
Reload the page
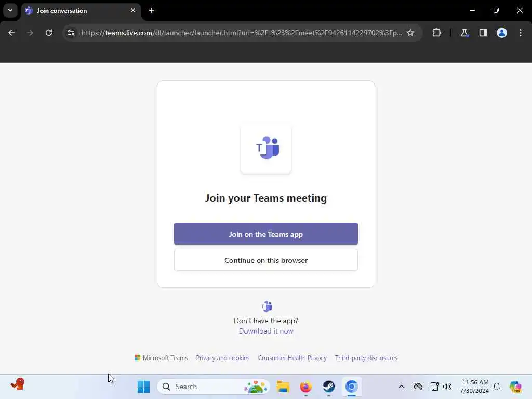(x=49, y=33)
